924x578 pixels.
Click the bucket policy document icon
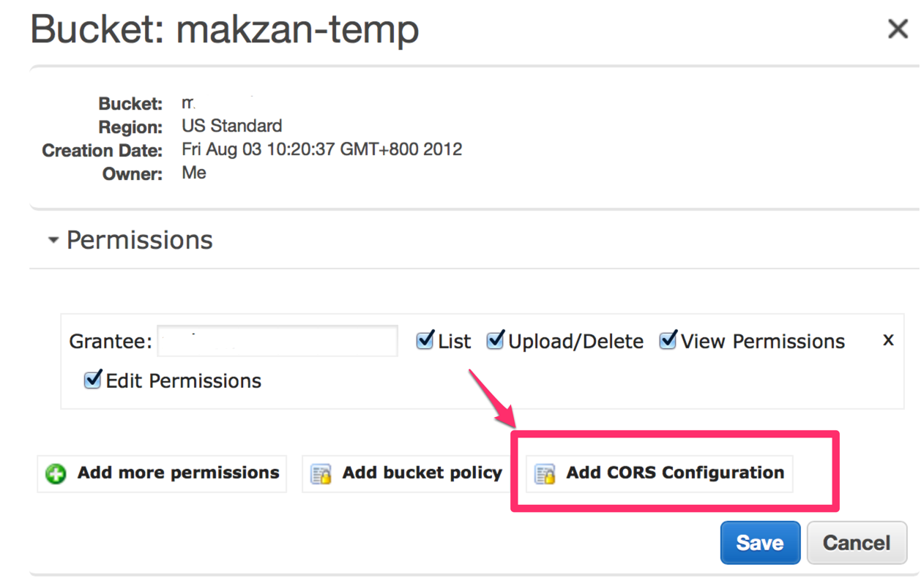[321, 474]
